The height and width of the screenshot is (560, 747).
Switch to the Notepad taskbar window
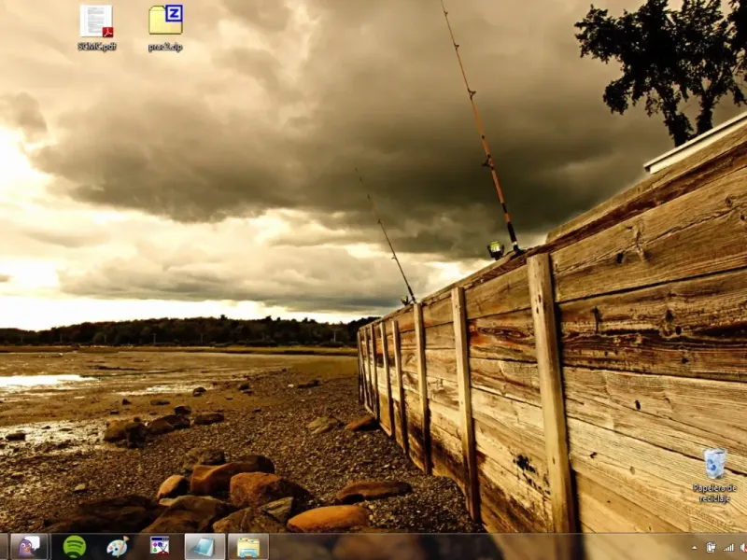tap(204, 547)
